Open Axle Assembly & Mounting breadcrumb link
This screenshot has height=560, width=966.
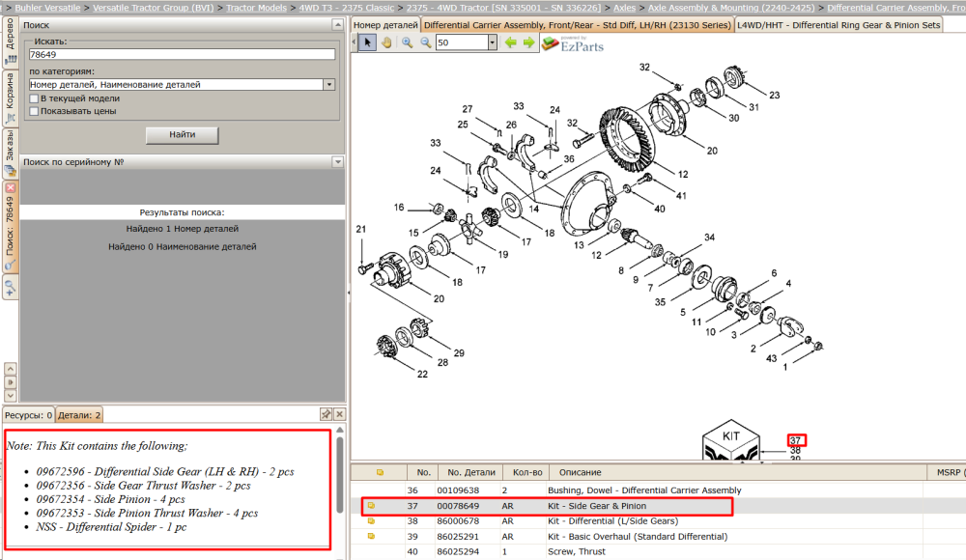tap(731, 8)
